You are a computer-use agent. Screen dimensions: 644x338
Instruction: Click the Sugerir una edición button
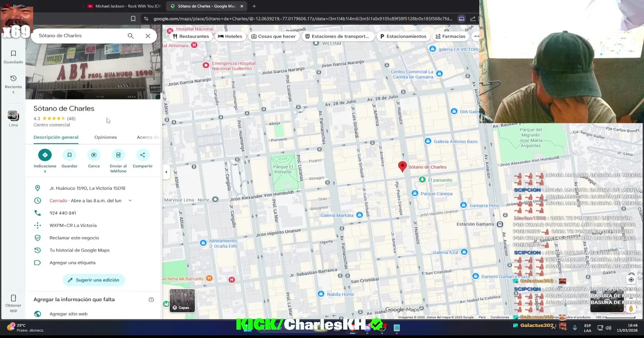coord(93,280)
